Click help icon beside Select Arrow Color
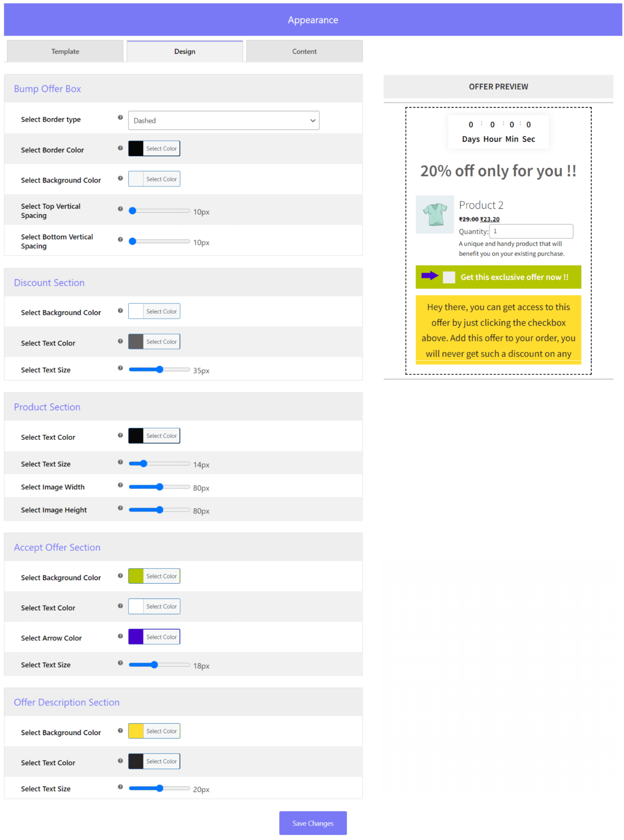The width and height of the screenshot is (624, 840). click(120, 636)
